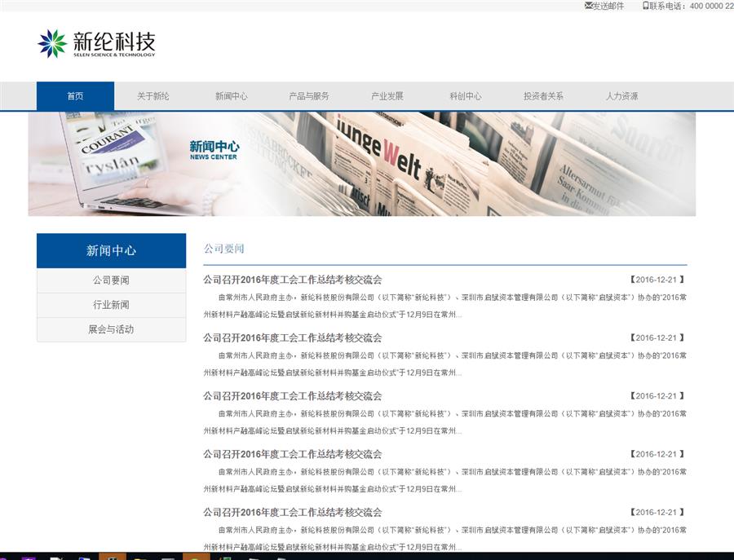Open the first 公司召开2016年度工会工作总结考核交流会 headline
Screen dimensions: 734x560
(x=293, y=280)
